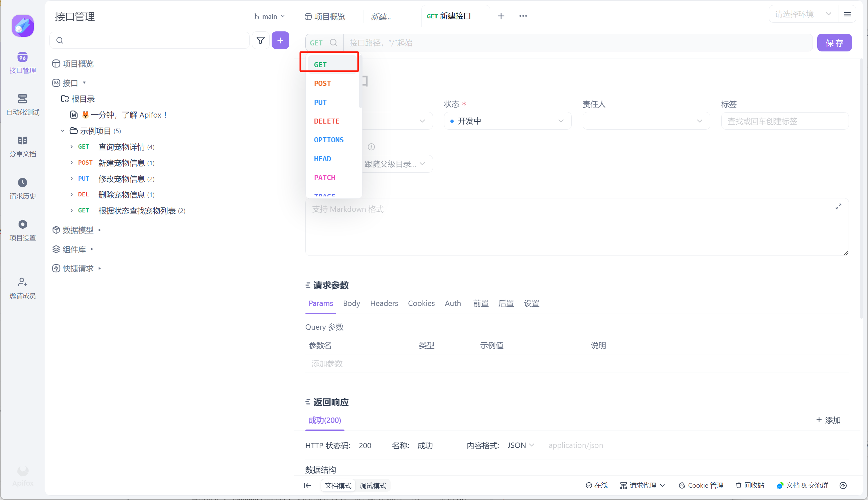The image size is (868, 500).
Task: Switch to the Body tab
Action: [351, 303]
